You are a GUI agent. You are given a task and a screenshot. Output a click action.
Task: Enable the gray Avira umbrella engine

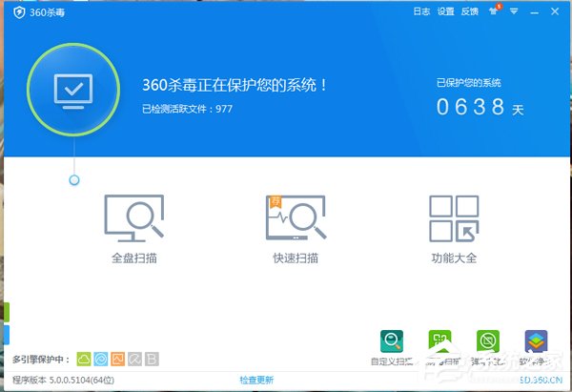134,360
